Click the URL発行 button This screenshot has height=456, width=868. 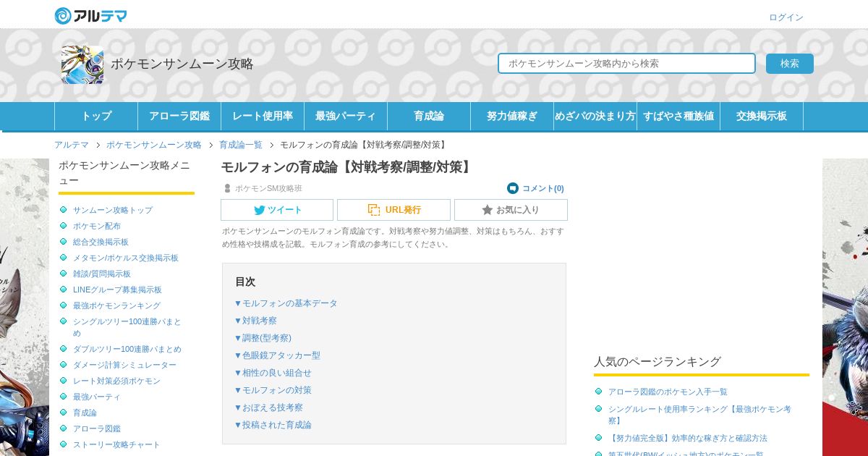coord(393,210)
